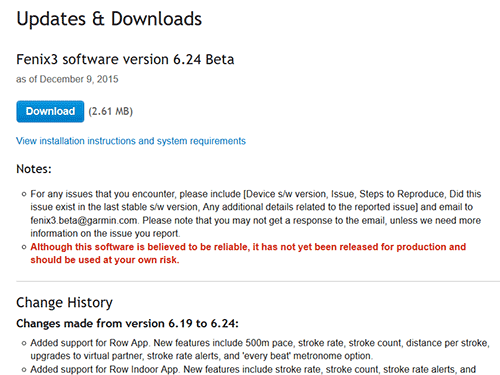This screenshot has width=500, height=375.
Task: Click the blue Download button
Action: (50, 111)
